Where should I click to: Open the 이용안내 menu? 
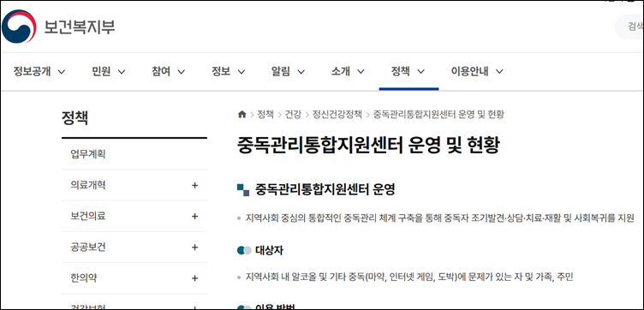(477, 71)
